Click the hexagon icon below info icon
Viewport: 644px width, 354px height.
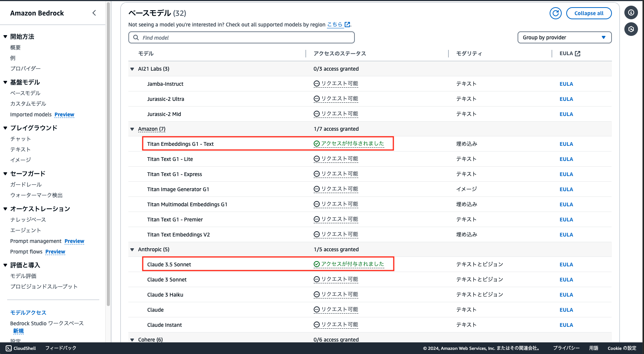point(631,29)
